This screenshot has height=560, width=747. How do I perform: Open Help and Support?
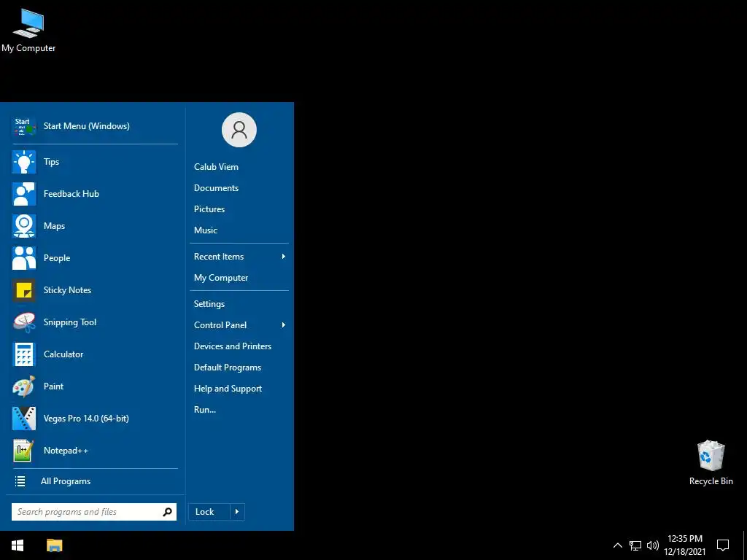point(228,389)
